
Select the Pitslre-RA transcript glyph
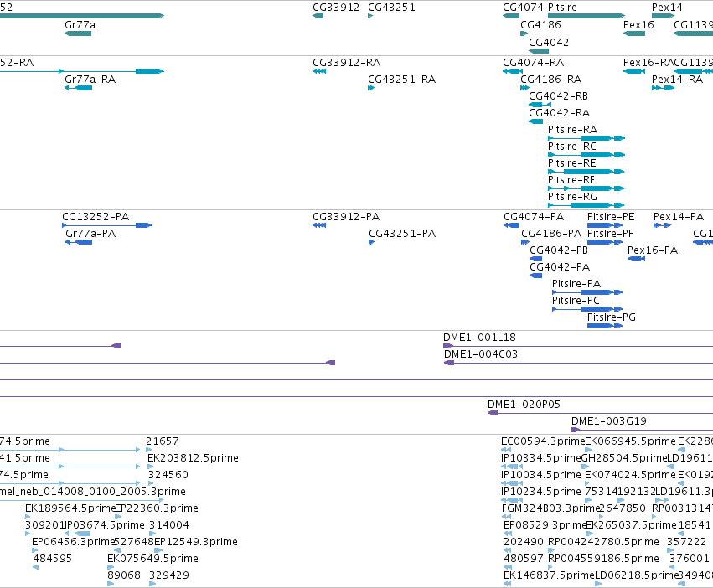(x=586, y=138)
